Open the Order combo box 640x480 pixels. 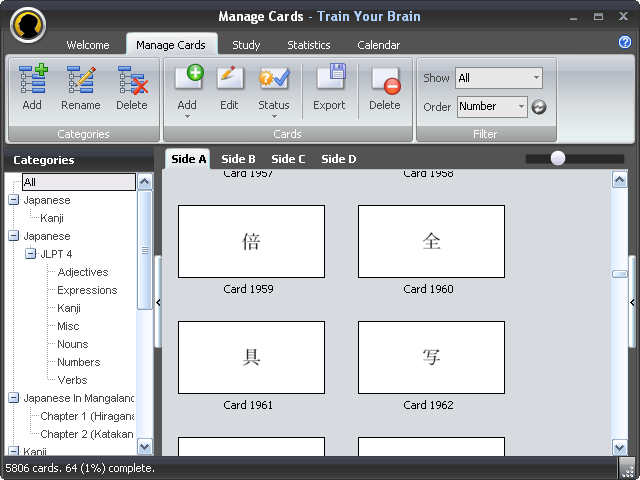coord(492,107)
